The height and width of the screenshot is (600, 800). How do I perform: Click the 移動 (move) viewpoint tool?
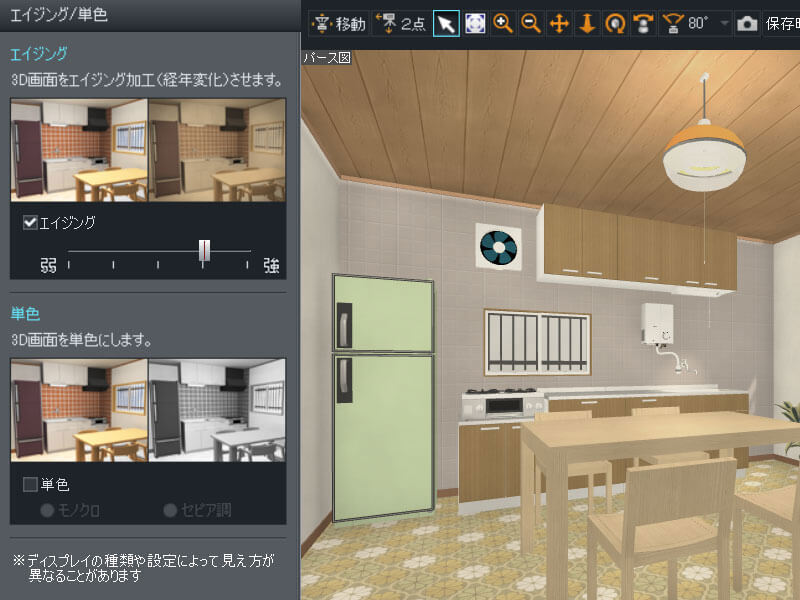(339, 23)
